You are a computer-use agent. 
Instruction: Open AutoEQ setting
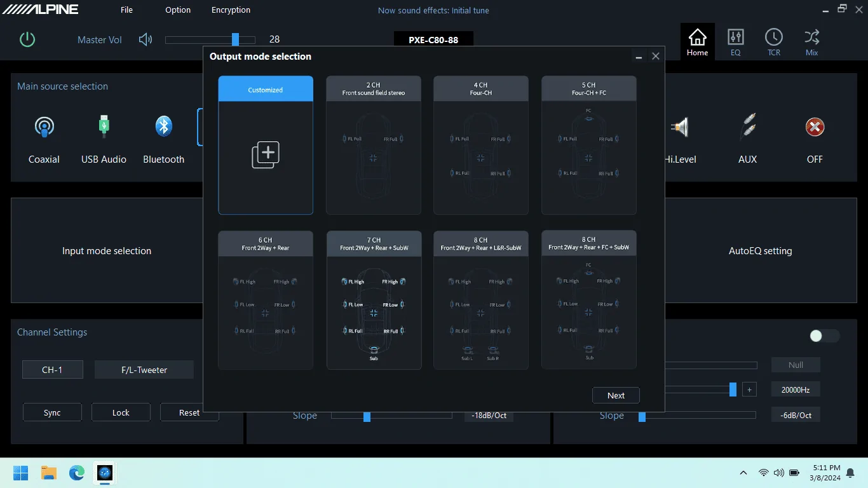click(x=761, y=250)
